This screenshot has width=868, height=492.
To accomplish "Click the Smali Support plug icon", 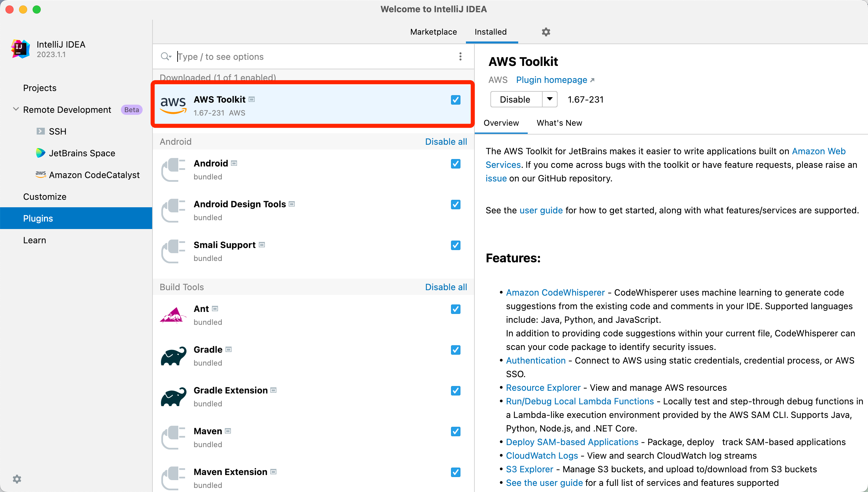I will tap(173, 251).
